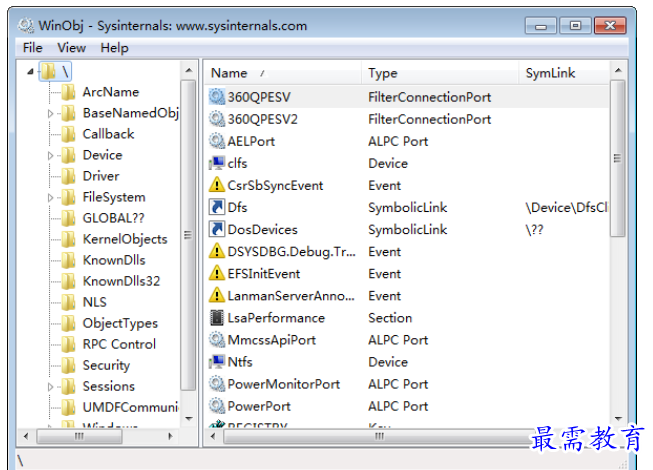The height and width of the screenshot is (470, 653).
Task: Click the Driver folder icon
Action: click(x=68, y=176)
